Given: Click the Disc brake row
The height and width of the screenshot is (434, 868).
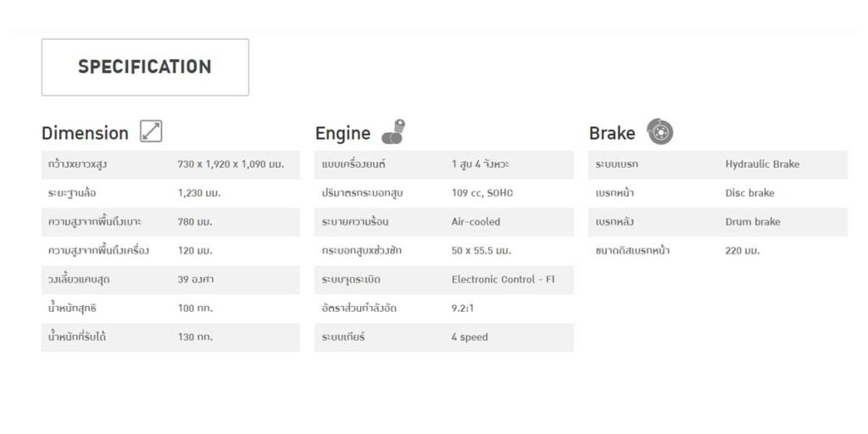Looking at the screenshot, I should tap(718, 193).
